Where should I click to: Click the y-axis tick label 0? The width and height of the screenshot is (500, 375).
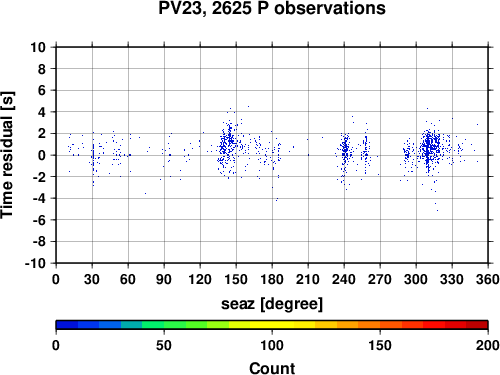[x=42, y=155]
